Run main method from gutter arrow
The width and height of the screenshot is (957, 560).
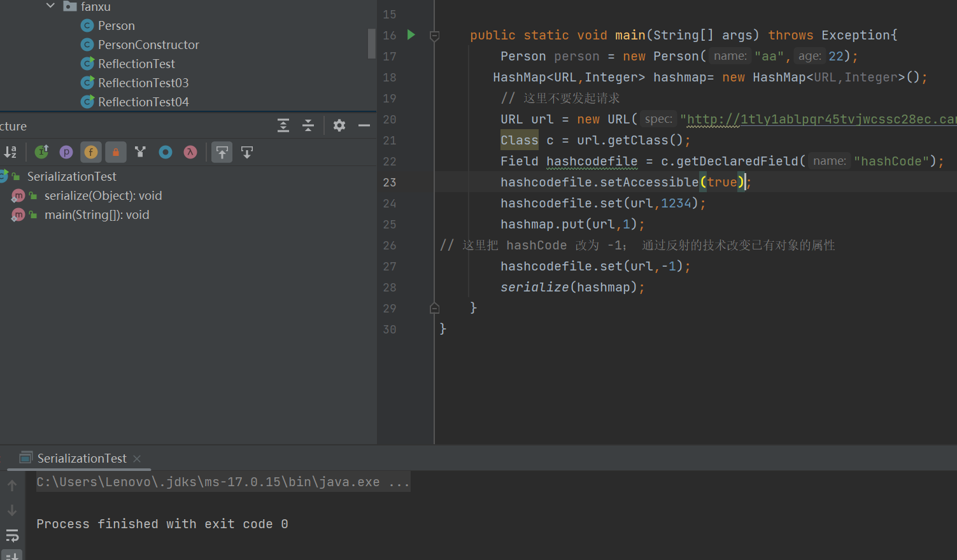411,35
